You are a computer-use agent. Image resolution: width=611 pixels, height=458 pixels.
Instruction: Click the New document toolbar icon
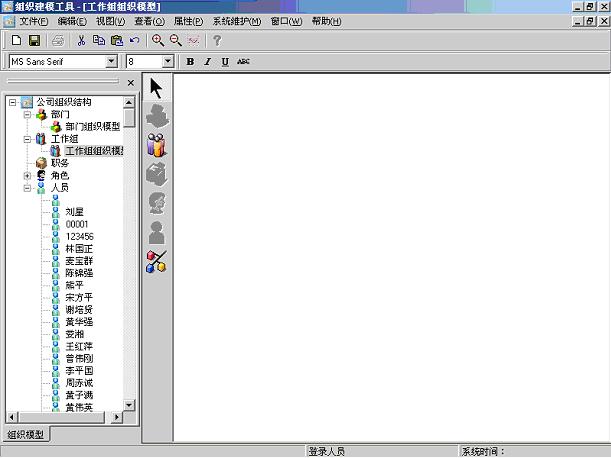click(x=17, y=40)
